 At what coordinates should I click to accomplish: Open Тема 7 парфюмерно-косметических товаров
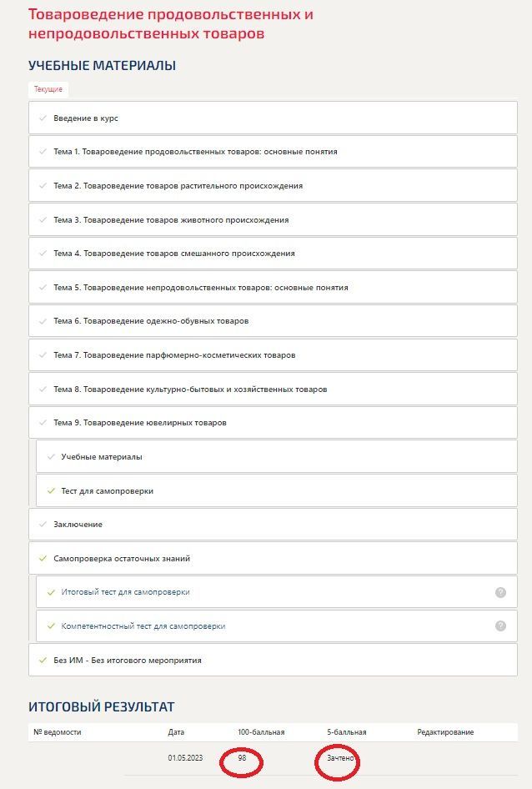174,355
